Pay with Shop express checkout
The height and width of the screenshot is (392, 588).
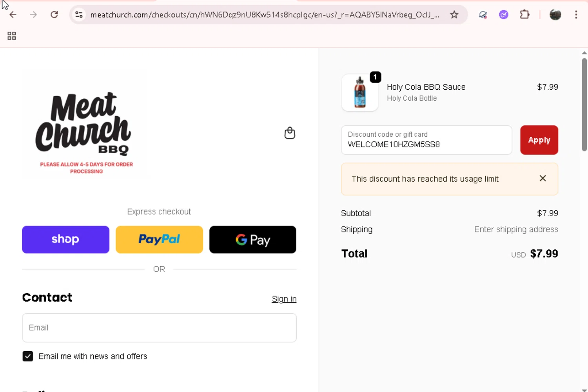(x=65, y=240)
